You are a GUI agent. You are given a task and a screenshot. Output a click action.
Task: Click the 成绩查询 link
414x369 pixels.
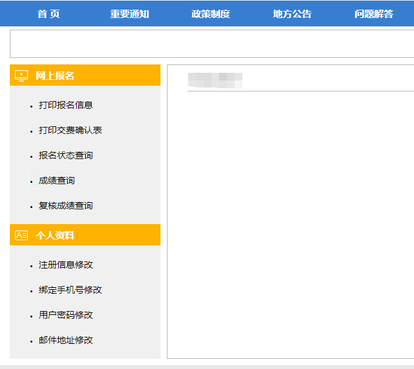click(x=57, y=181)
